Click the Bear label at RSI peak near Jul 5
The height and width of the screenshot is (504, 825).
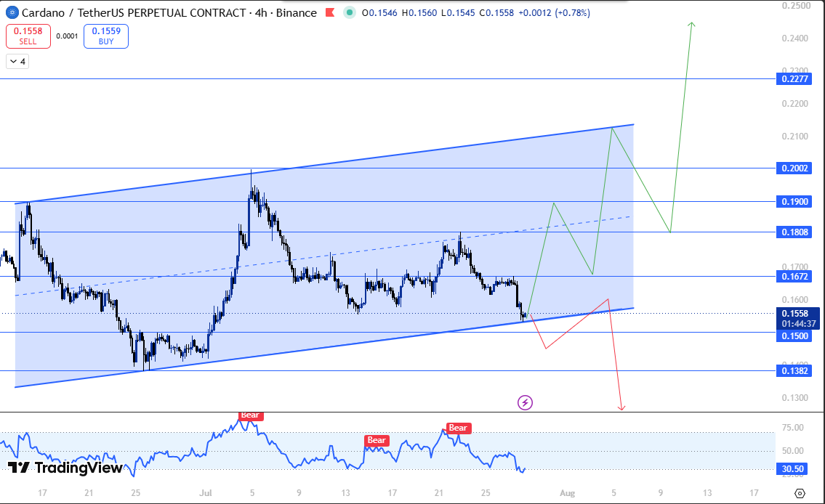(x=251, y=415)
